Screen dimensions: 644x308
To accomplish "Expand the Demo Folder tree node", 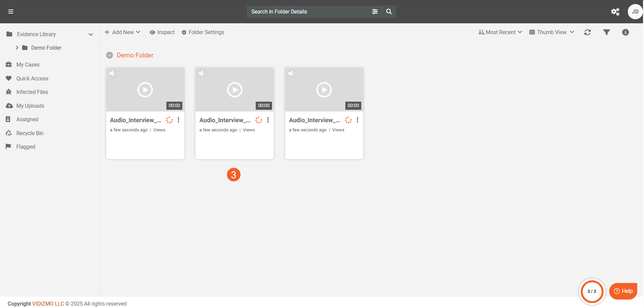I will click(17, 48).
